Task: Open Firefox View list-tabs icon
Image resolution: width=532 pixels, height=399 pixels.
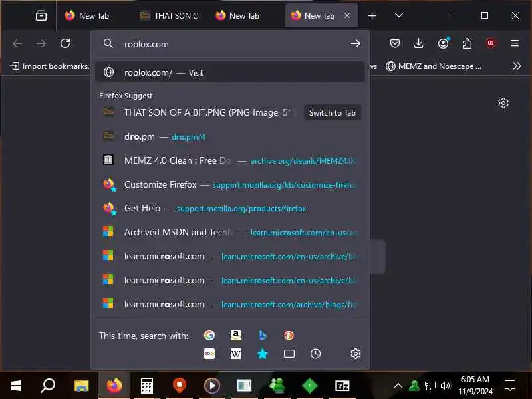Action: pyautogui.click(x=41, y=15)
